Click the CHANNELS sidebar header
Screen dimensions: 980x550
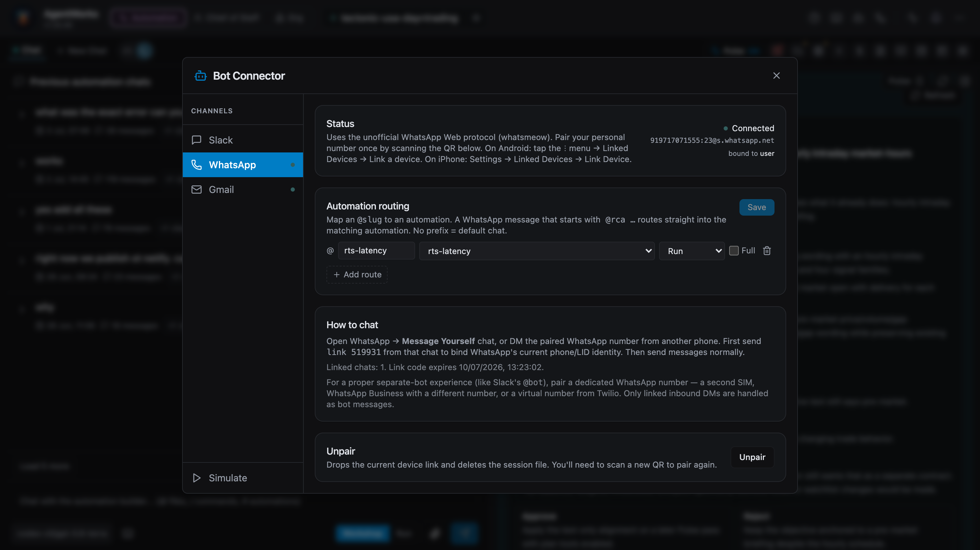(212, 111)
